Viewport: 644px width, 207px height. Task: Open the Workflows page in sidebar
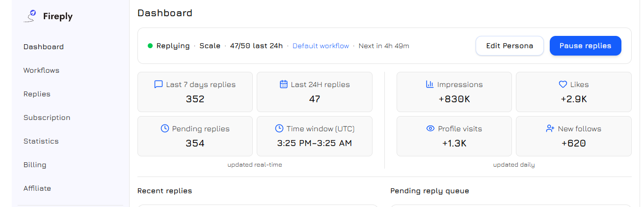click(x=41, y=70)
